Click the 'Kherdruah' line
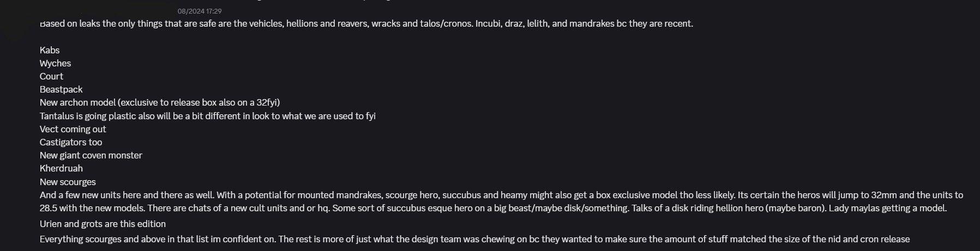 61,168
